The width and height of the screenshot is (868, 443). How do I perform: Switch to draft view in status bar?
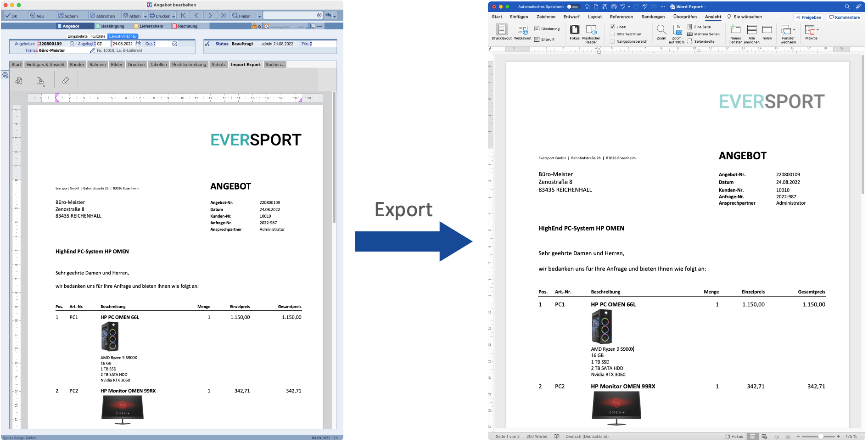(x=788, y=437)
